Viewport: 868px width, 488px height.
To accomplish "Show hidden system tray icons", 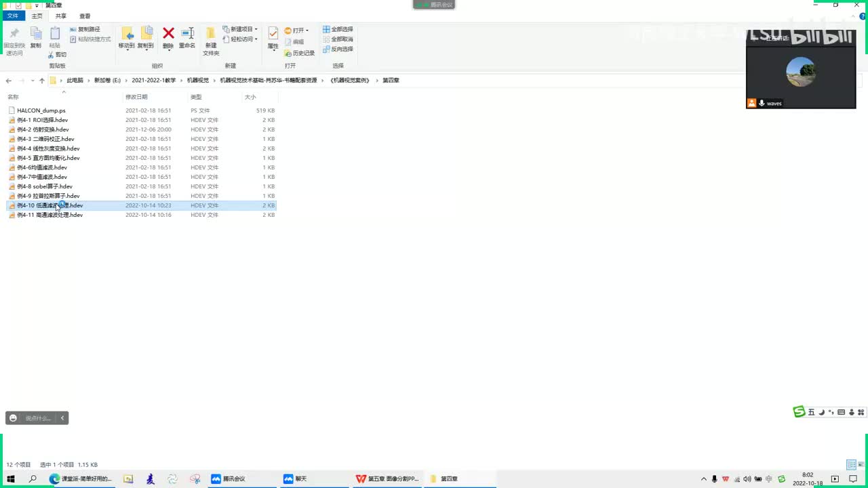I will [x=703, y=479].
